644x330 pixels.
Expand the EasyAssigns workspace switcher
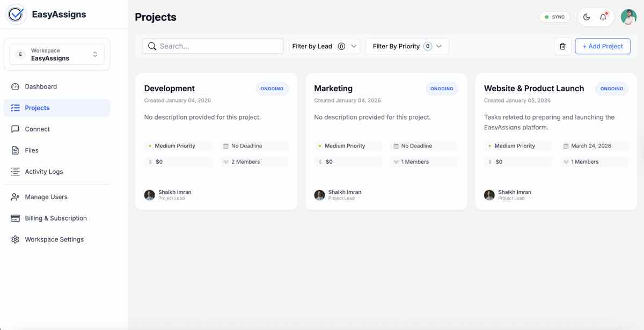(x=94, y=54)
